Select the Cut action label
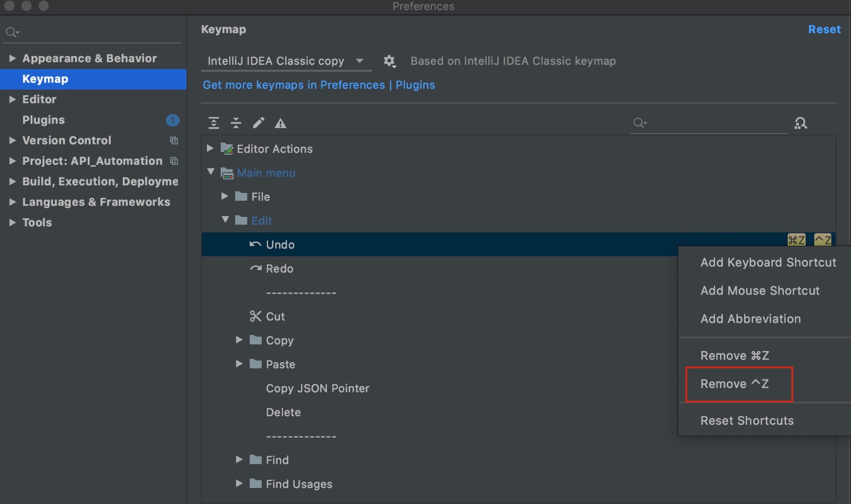Viewport: 851px width, 504px height. click(276, 316)
